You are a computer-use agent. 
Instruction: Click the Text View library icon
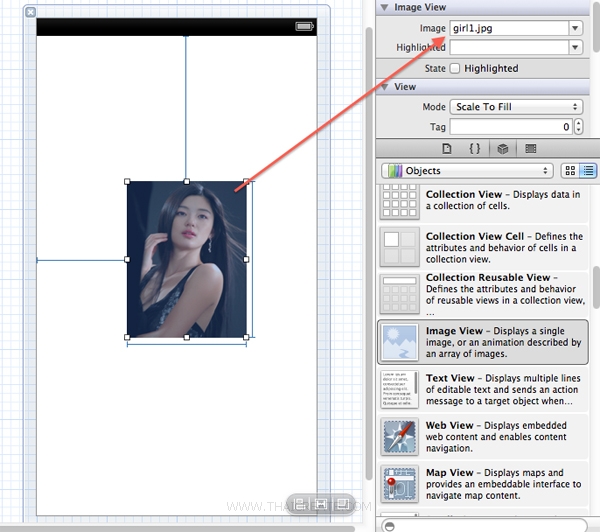[399, 389]
